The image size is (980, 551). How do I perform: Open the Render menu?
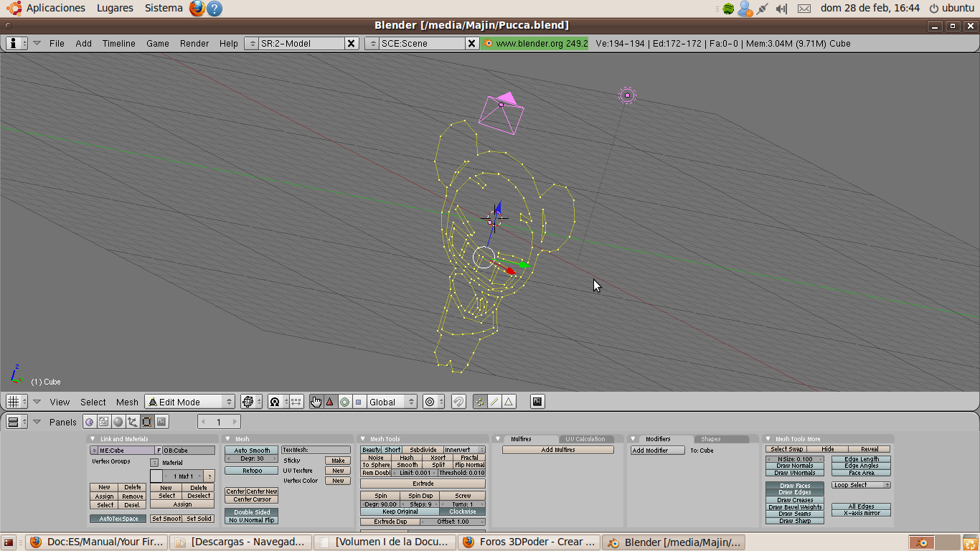click(x=194, y=43)
